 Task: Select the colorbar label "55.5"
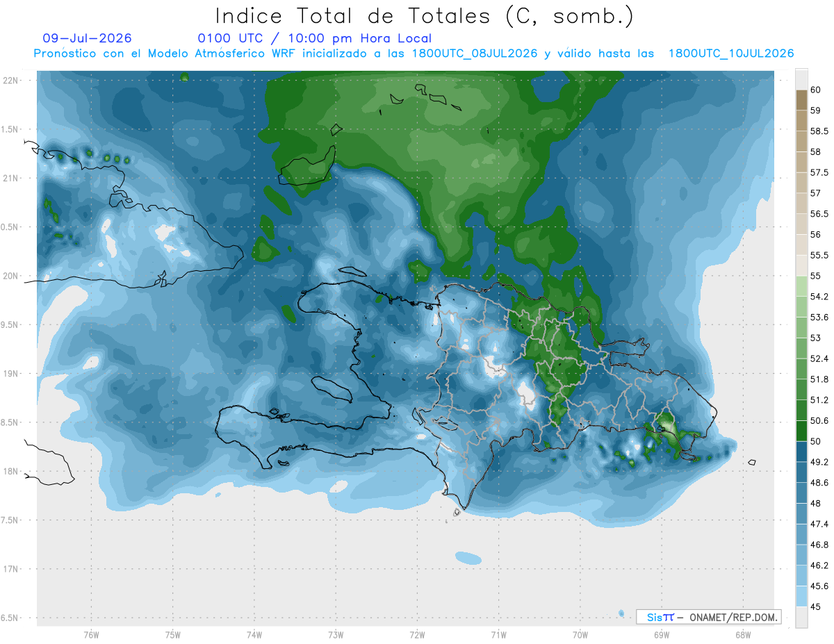[x=820, y=256]
